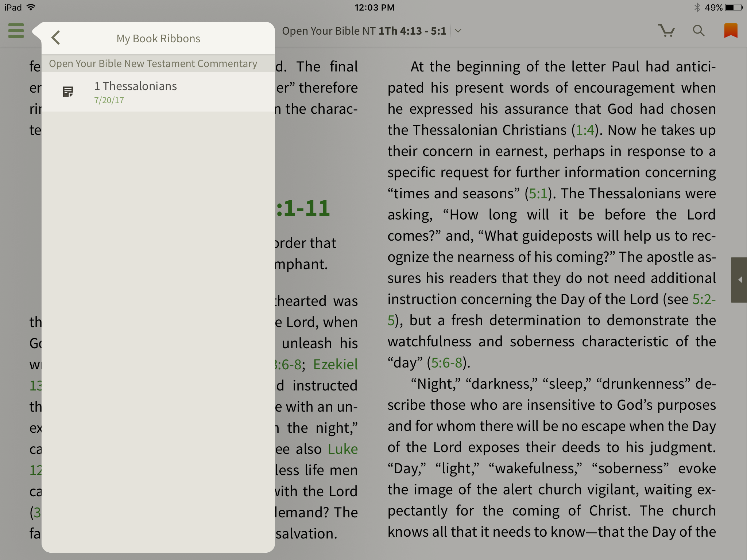Open search with magnifier icon

coord(698,31)
